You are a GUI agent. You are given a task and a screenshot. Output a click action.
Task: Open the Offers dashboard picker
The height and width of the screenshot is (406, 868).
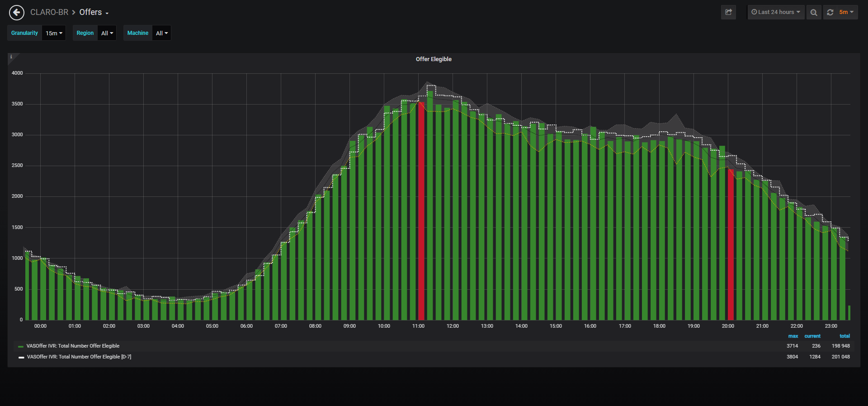pos(94,12)
